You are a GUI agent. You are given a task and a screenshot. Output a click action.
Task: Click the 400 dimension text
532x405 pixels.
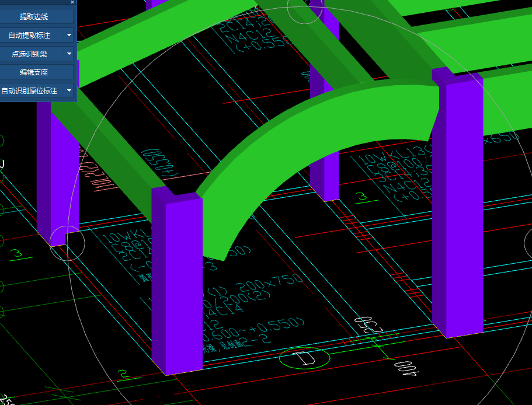click(x=406, y=369)
